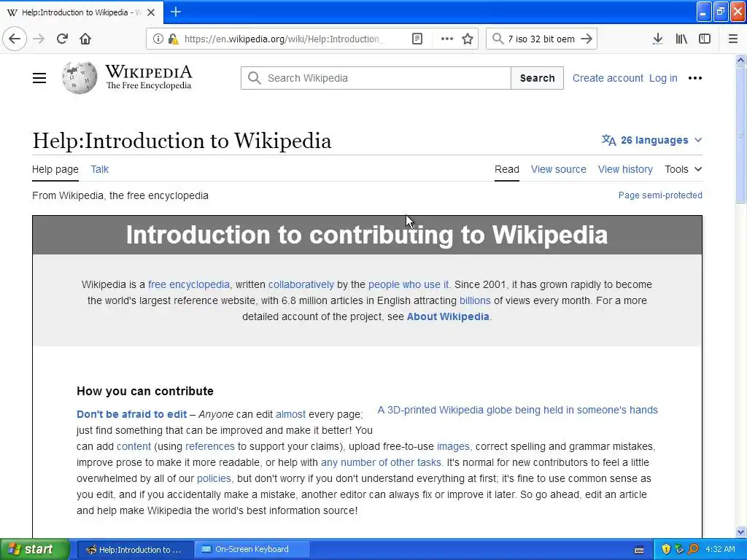Show site information icon in address bar
Image resolution: width=747 pixels, height=560 pixels.
coord(158,39)
